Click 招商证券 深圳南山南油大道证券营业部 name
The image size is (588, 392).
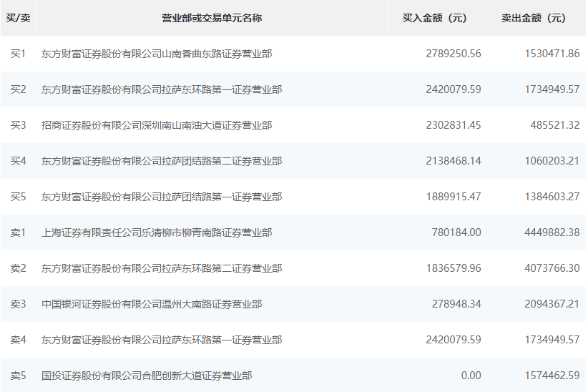pyautogui.click(x=157, y=125)
